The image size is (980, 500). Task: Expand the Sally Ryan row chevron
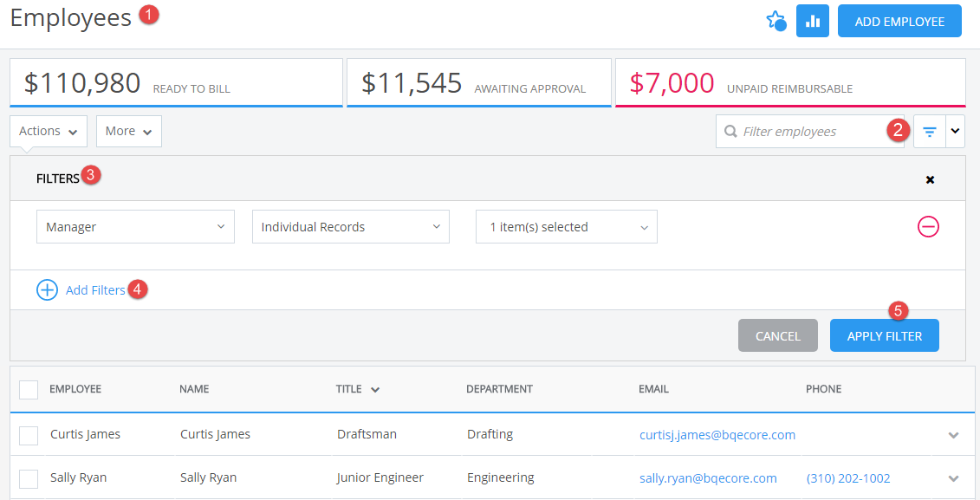pos(954,478)
